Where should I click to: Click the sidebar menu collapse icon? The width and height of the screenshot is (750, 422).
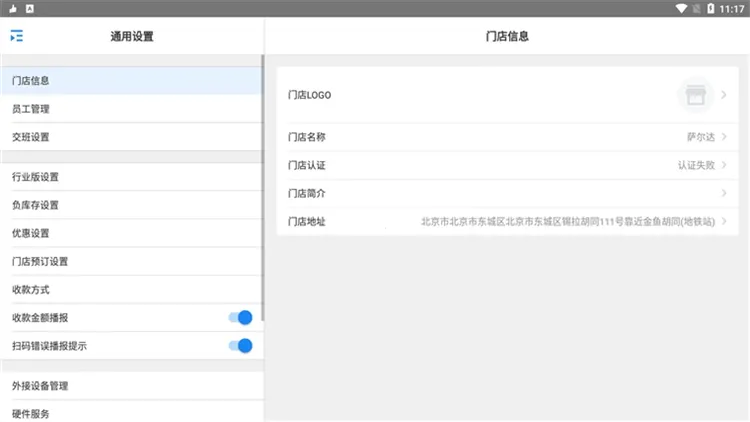[16, 36]
